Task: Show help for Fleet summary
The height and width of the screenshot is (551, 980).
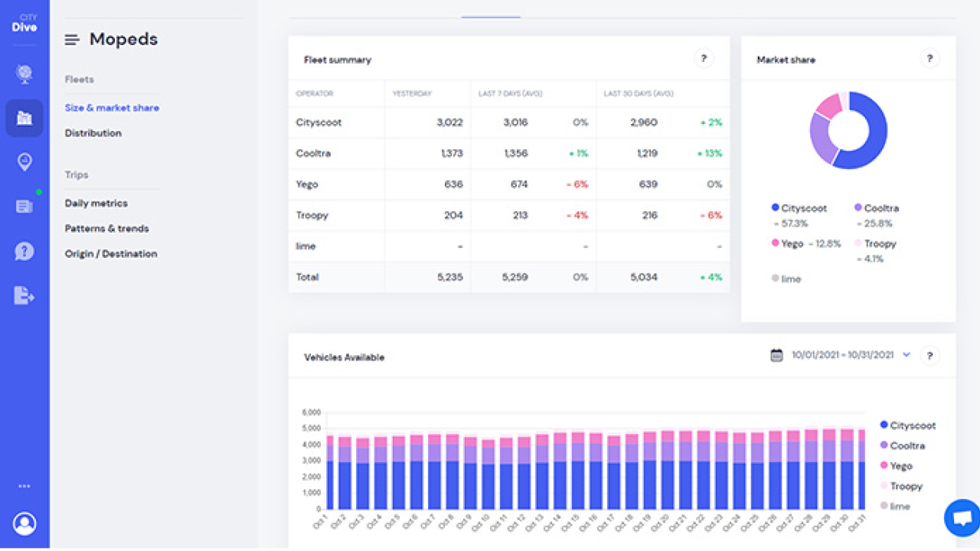Action: (704, 58)
